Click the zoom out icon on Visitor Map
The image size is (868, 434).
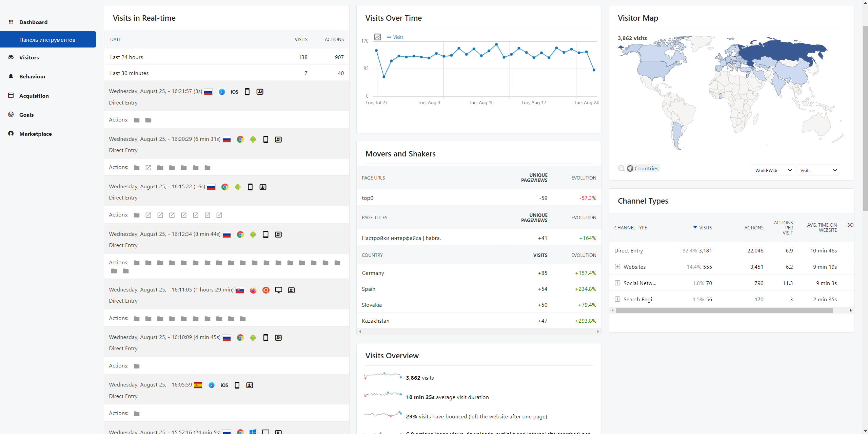click(622, 168)
